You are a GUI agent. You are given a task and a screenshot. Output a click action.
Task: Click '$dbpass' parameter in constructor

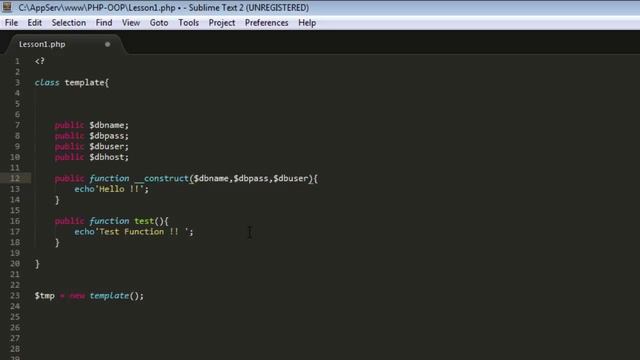(x=251, y=178)
